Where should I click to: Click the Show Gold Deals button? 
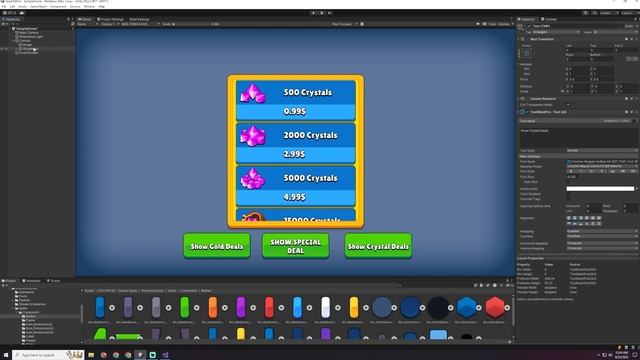pos(217,246)
